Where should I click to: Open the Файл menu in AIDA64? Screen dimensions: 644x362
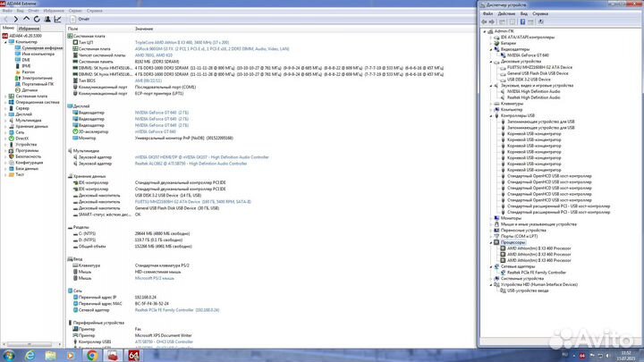pos(7,11)
